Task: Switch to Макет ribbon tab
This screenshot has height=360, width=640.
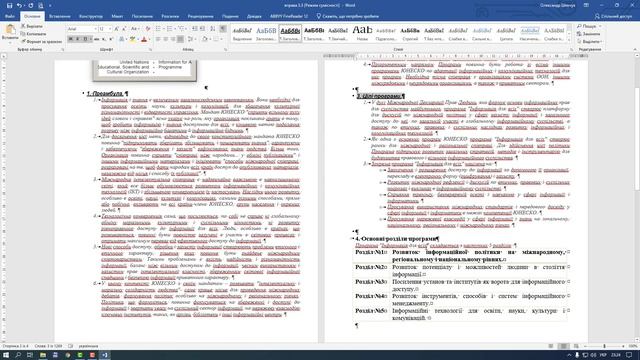Action: 117,17
